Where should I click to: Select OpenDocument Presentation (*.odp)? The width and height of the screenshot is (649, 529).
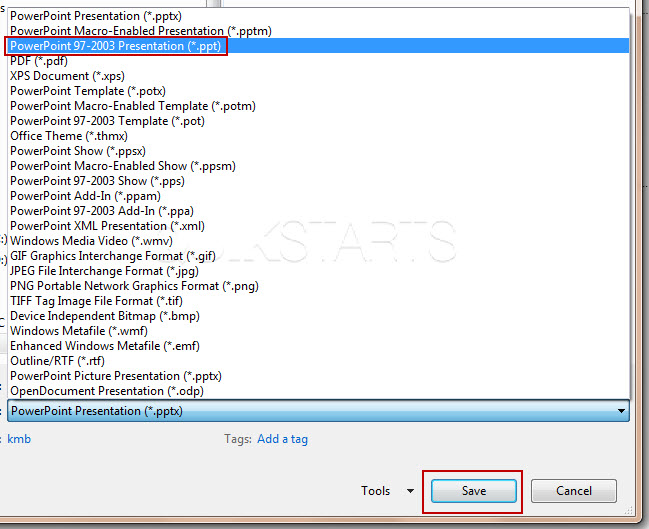[318, 391]
